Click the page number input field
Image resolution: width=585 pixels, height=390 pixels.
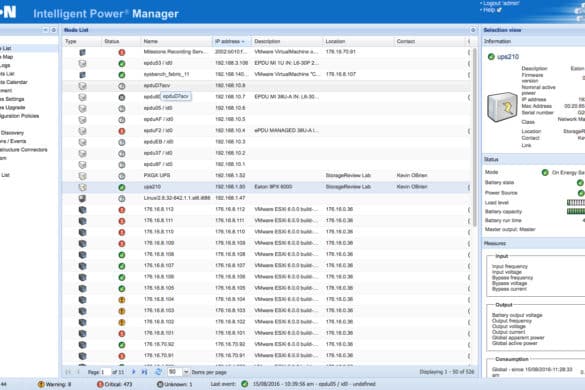pos(106,372)
